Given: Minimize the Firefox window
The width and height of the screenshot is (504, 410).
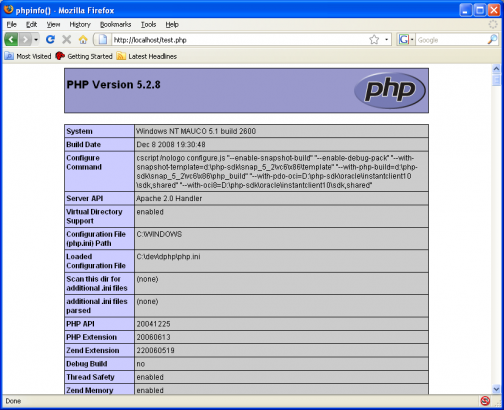Looking at the screenshot, I should tap(466, 10).
